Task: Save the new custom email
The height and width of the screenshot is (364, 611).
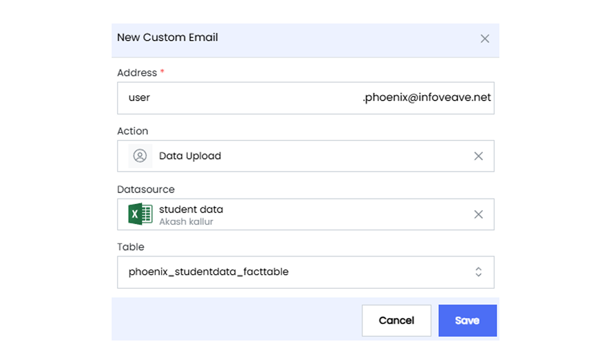Action: [x=467, y=321]
